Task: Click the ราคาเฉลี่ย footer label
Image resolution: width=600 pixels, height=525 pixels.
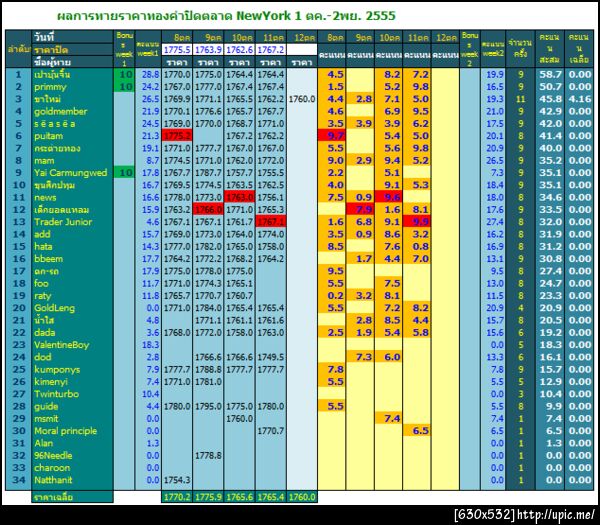Action: coord(72,497)
